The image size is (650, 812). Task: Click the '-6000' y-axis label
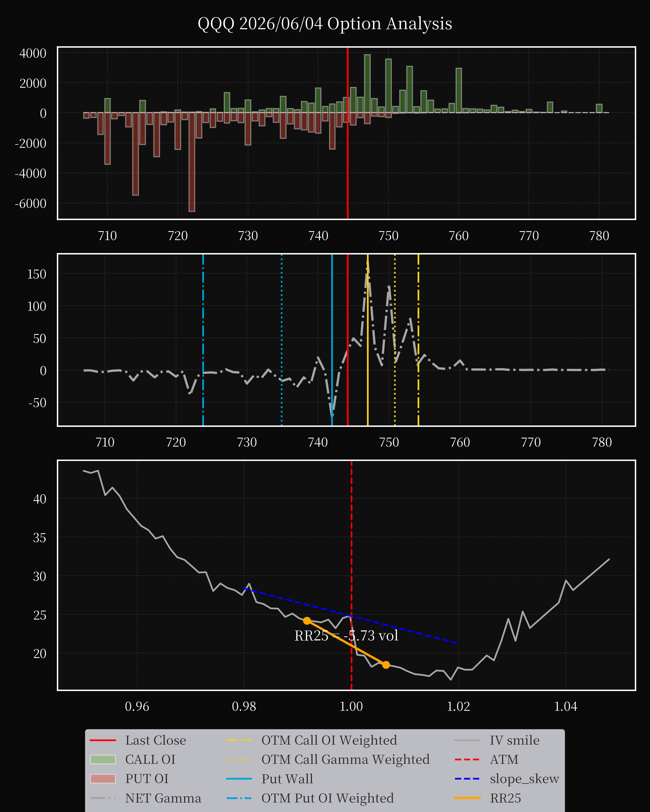coord(31,203)
